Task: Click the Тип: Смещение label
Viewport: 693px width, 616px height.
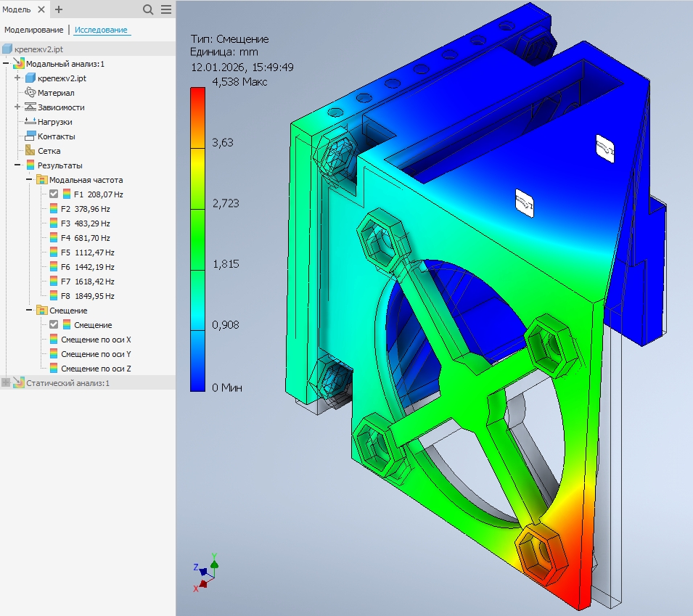Action: click(229, 39)
